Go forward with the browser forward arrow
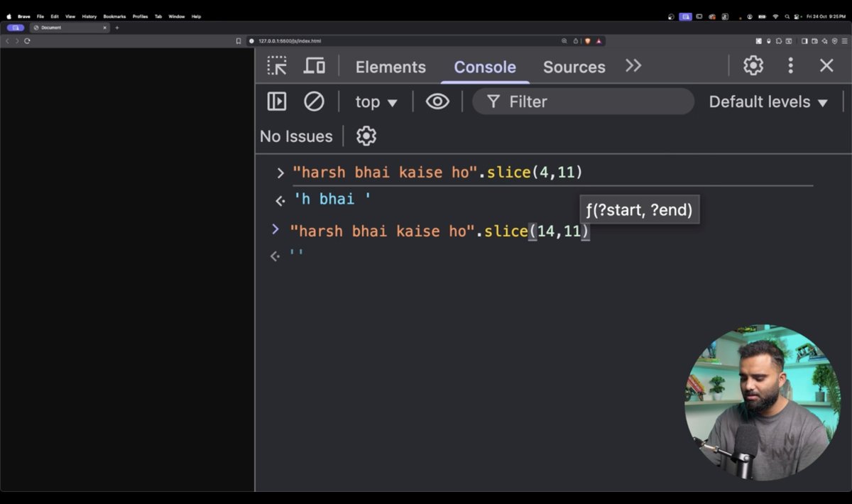 click(17, 41)
